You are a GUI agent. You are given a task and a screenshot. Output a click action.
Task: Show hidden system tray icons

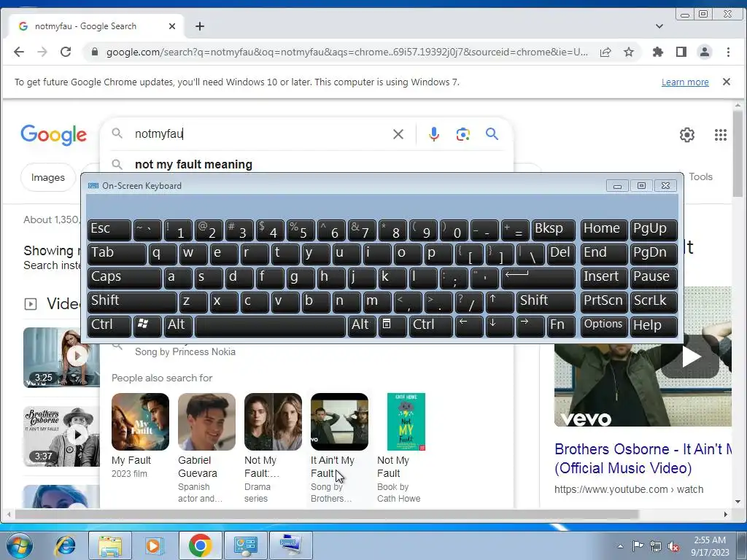pos(620,546)
